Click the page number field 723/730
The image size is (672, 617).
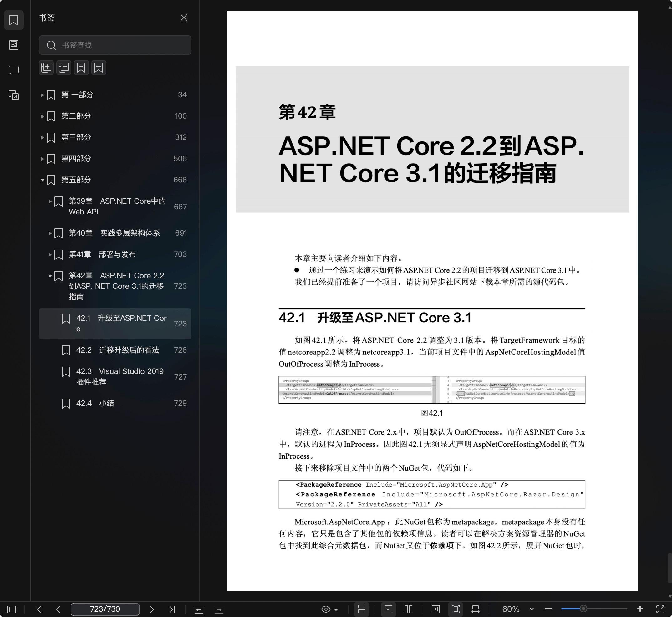click(x=105, y=609)
